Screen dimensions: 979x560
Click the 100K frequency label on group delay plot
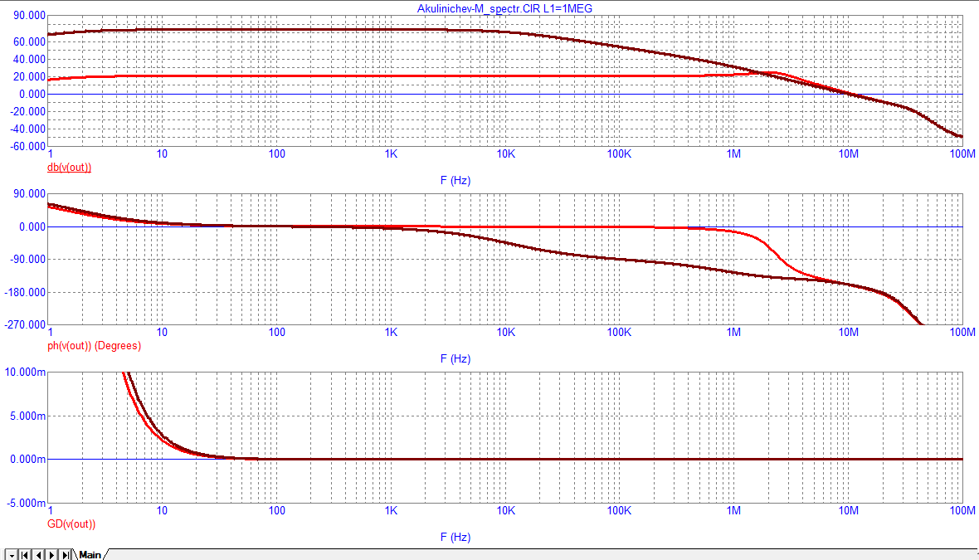(619, 511)
